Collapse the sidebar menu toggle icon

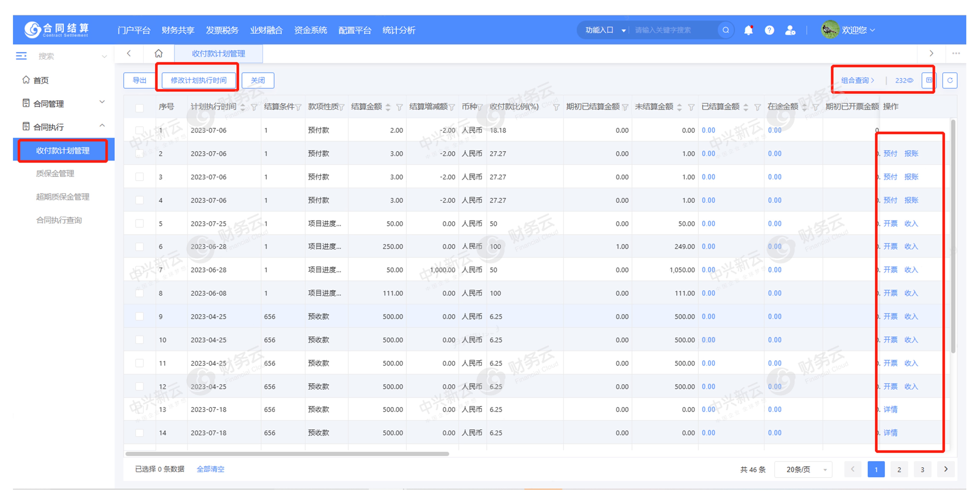point(21,56)
